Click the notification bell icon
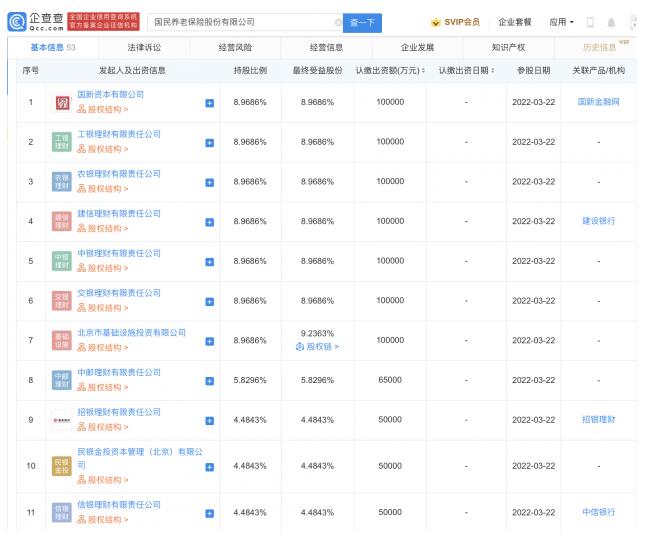Image resolution: width=648 pixels, height=551 pixels. click(611, 22)
